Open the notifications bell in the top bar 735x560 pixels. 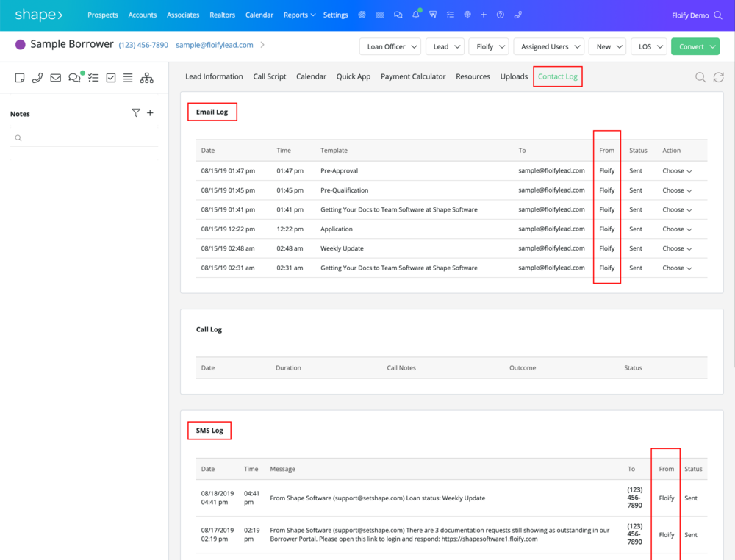point(416,15)
